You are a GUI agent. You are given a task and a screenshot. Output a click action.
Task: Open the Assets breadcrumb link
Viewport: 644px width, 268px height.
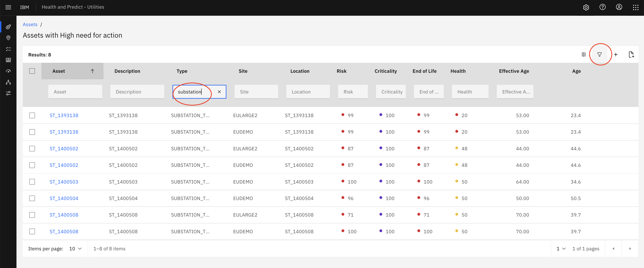pos(30,24)
